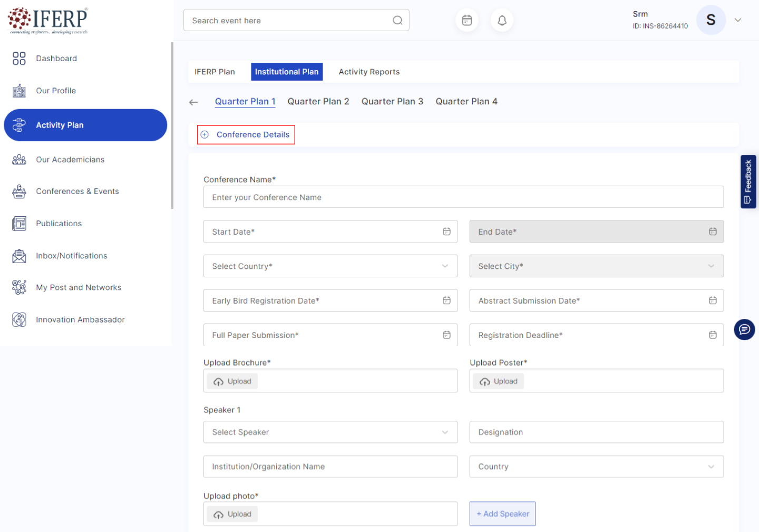
Task: Open the Feedback side panel
Action: click(x=748, y=182)
